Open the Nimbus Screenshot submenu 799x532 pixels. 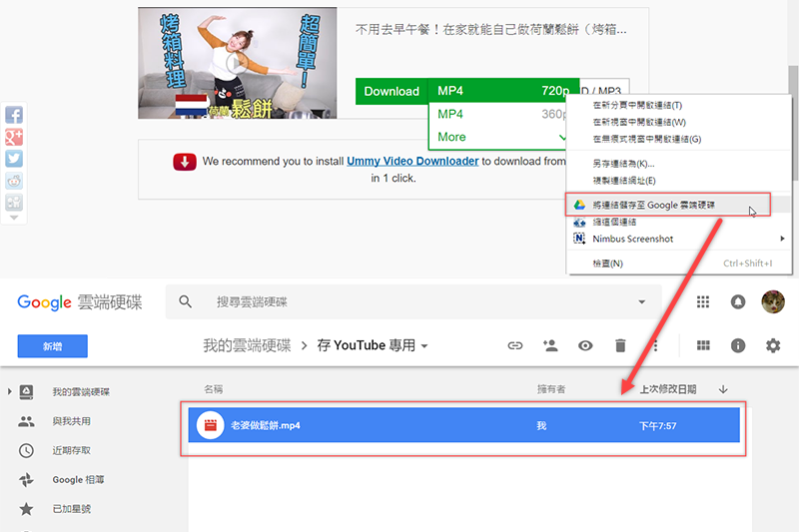pos(679,239)
